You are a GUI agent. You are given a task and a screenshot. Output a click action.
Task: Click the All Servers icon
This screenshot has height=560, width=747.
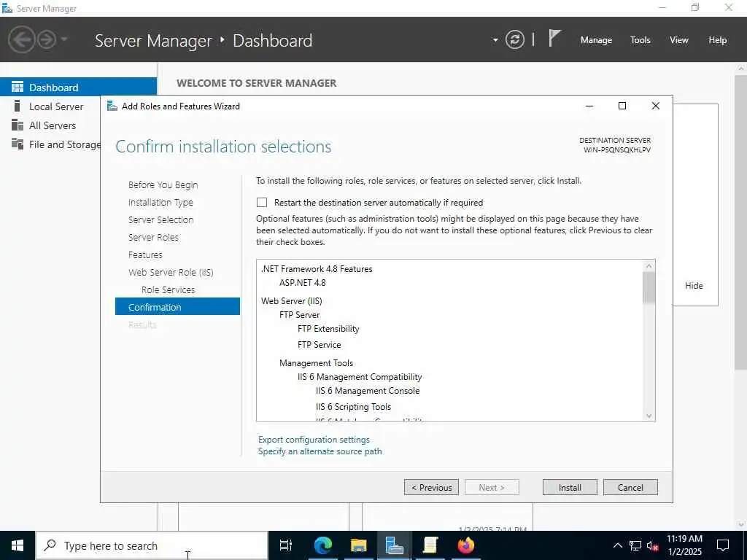click(x=18, y=125)
